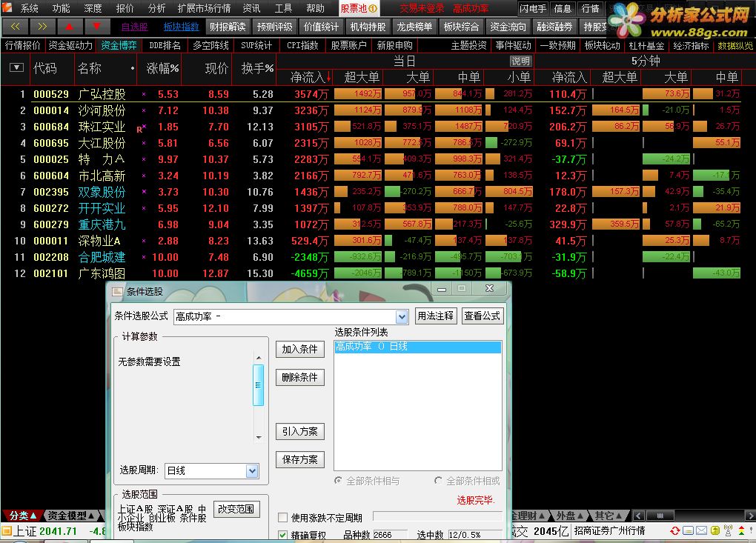The height and width of the screenshot is (543, 756).
Task: Click the 财报解读 toolbar button
Action: point(228,27)
